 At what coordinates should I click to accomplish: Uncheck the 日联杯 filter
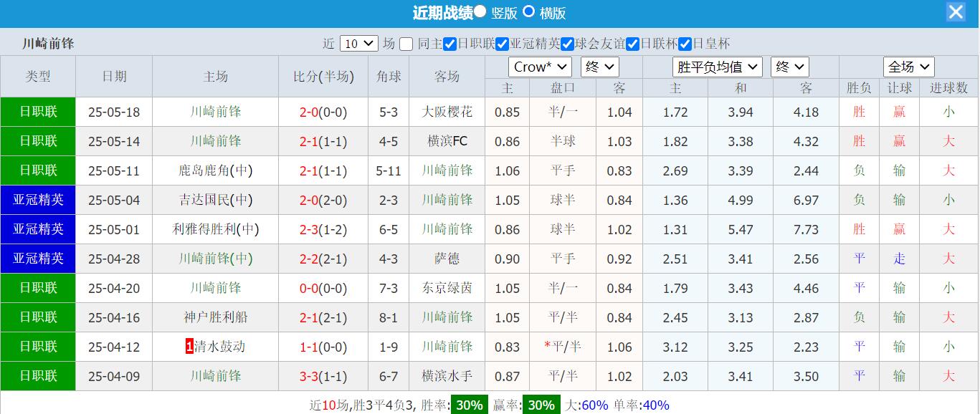pos(632,44)
